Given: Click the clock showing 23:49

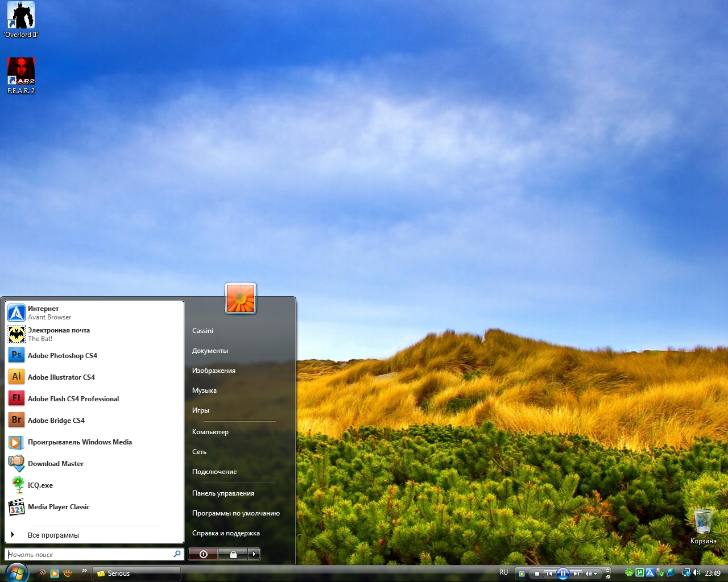Looking at the screenshot, I should pyautogui.click(x=713, y=573).
